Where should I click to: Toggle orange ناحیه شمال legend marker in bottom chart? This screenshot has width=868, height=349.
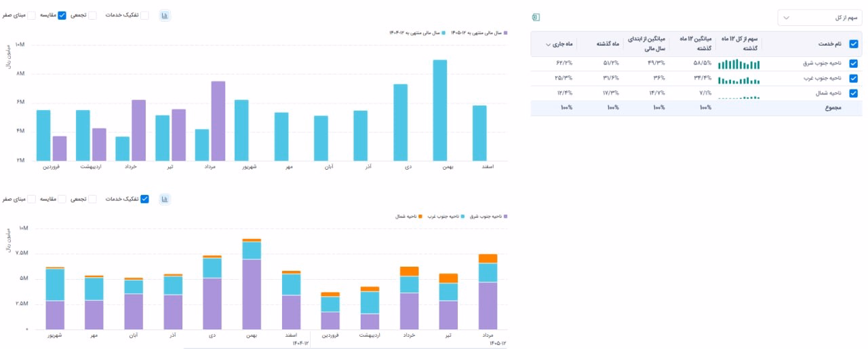[x=420, y=217]
